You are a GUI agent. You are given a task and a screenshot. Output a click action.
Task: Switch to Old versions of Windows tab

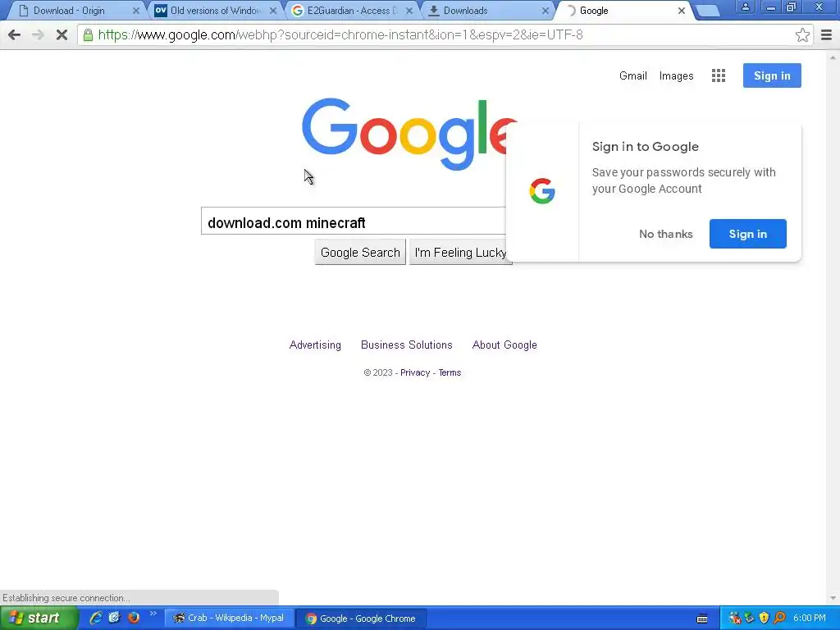click(x=214, y=11)
